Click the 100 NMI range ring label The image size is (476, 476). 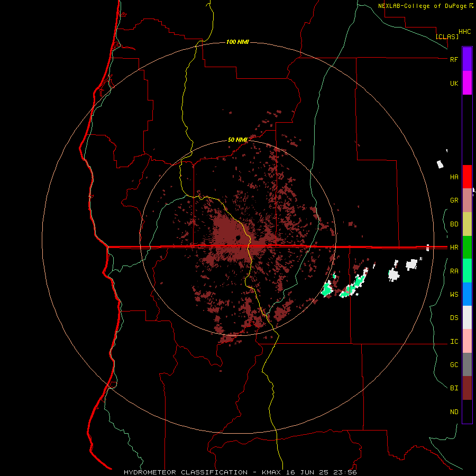[237, 42]
